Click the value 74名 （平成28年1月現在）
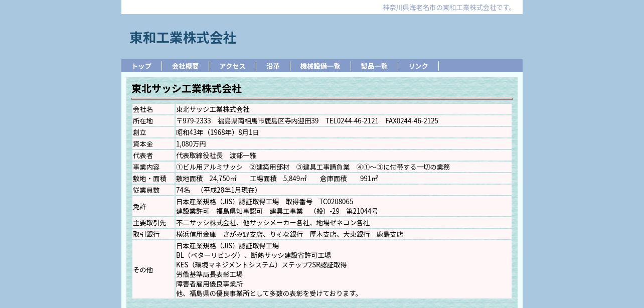Image resolution: width=644 pixels, height=308 pixels. (218, 190)
